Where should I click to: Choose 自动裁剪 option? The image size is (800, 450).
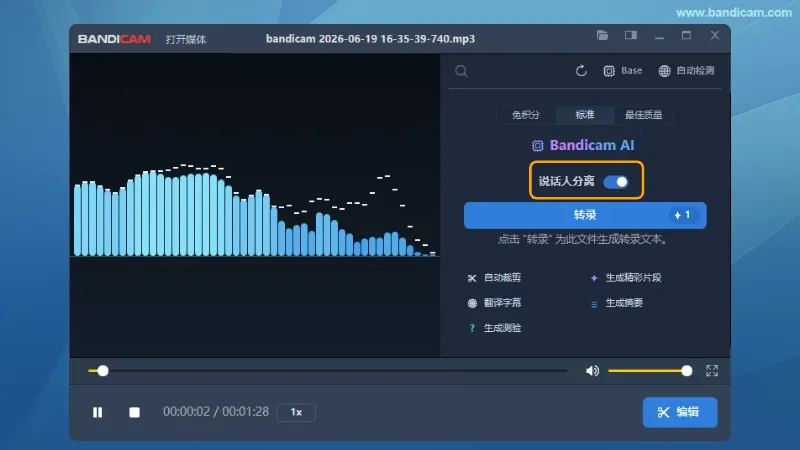click(x=494, y=278)
